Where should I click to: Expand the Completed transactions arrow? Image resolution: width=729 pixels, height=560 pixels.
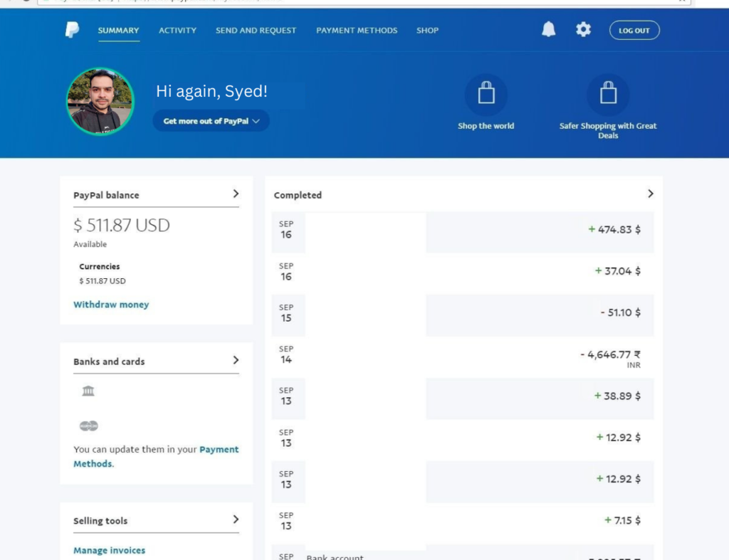[651, 194]
